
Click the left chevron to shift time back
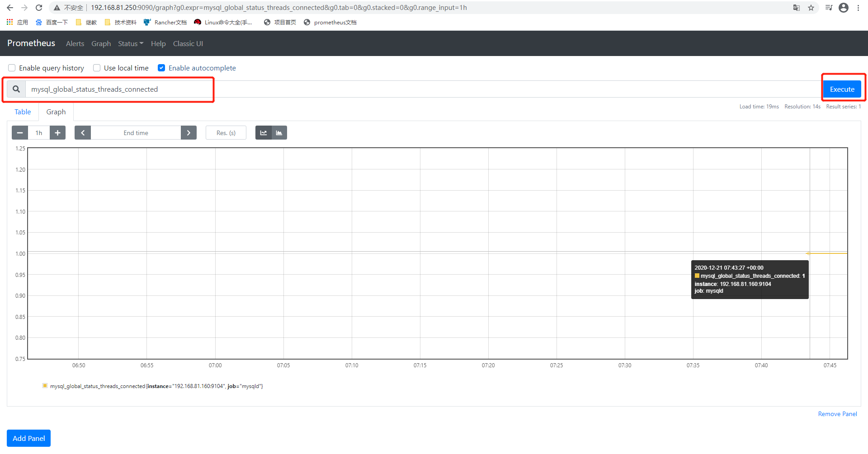(x=83, y=132)
